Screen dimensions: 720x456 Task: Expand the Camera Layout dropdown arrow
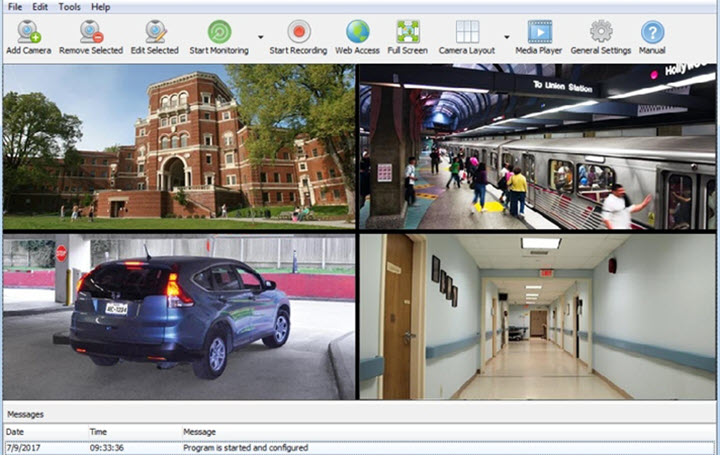(x=506, y=37)
